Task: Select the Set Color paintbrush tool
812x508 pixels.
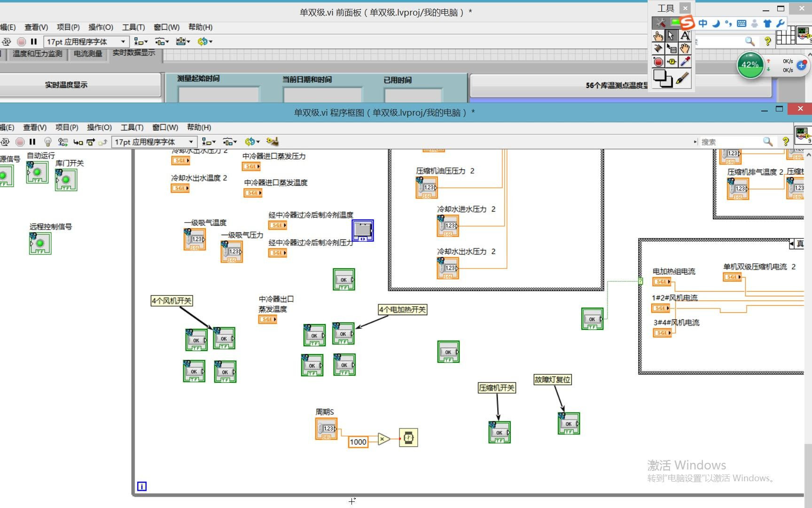Action: (683, 78)
